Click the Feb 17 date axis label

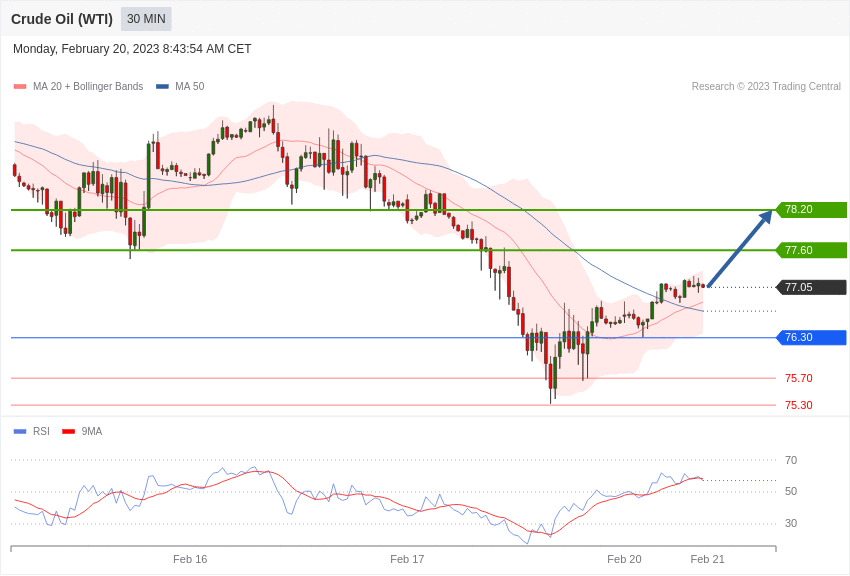(x=407, y=559)
